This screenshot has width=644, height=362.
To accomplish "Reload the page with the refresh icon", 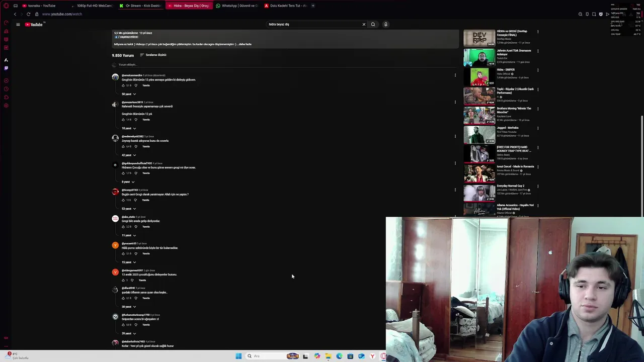I will (28, 14).
